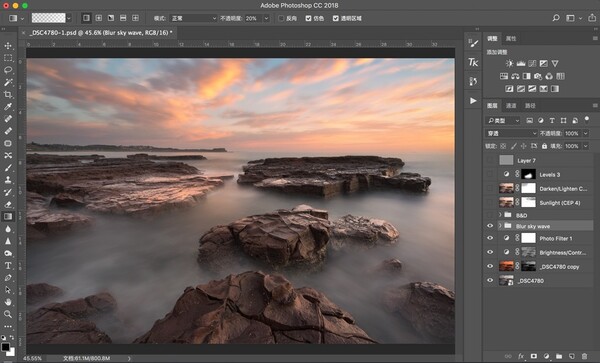Enable the Reverse (反向) checkbox
The height and width of the screenshot is (363, 600).
pyautogui.click(x=281, y=18)
